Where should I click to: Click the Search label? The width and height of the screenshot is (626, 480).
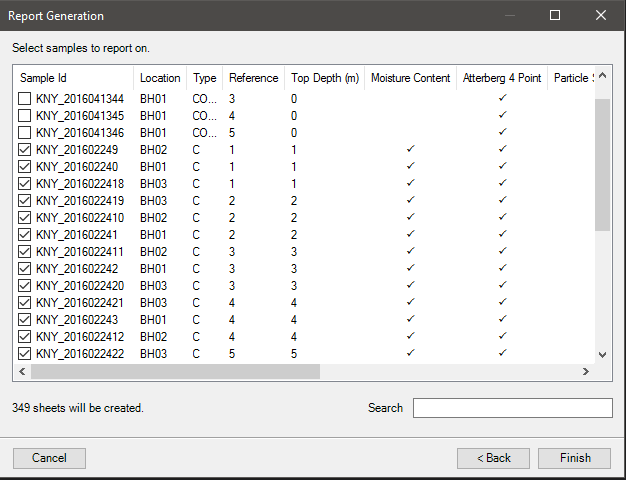click(x=385, y=408)
